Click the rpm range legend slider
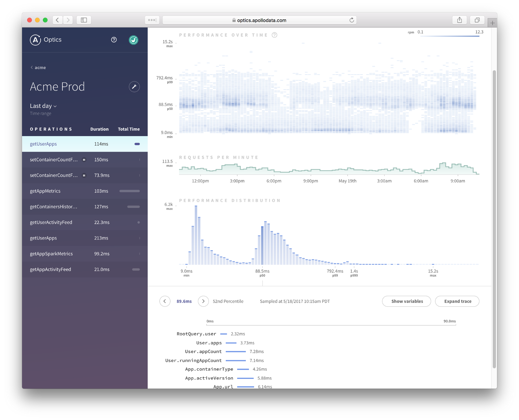This screenshot has height=420, width=519. click(450, 36)
